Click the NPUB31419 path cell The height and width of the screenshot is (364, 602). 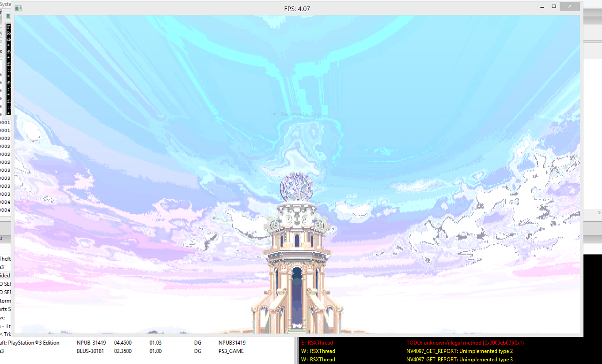coord(232,342)
